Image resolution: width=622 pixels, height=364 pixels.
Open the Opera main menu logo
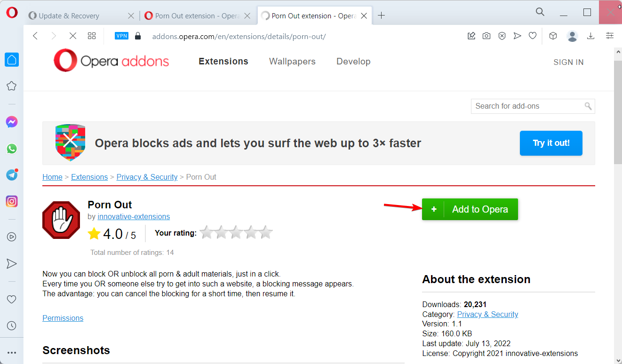(x=12, y=12)
